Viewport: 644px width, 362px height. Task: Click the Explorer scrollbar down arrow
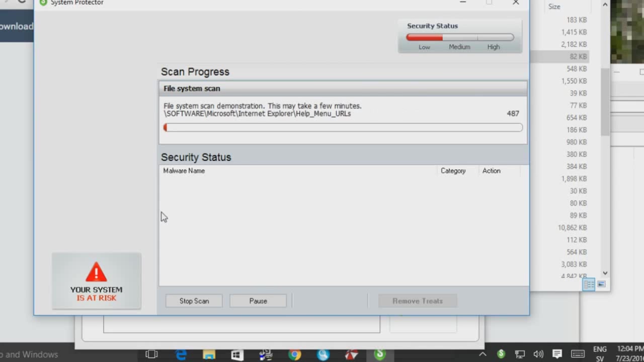605,273
